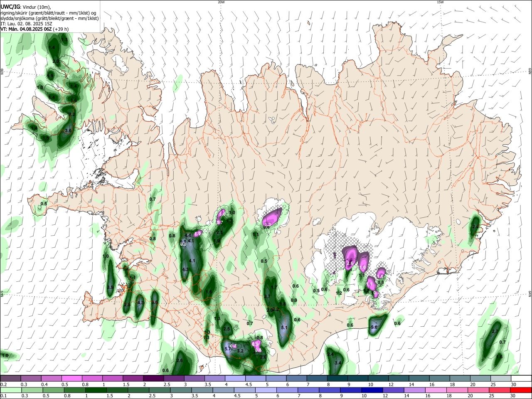
Task: Select the dark purple 2 swatch in upper legend row
Action: point(153,378)
